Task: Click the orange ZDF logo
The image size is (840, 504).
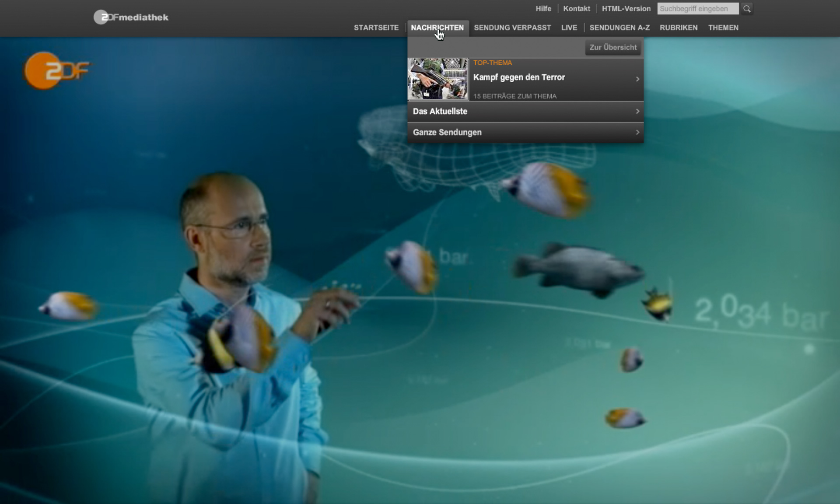Action: 56,71
